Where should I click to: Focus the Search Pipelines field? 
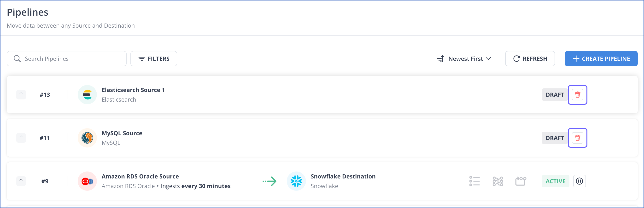(x=66, y=59)
